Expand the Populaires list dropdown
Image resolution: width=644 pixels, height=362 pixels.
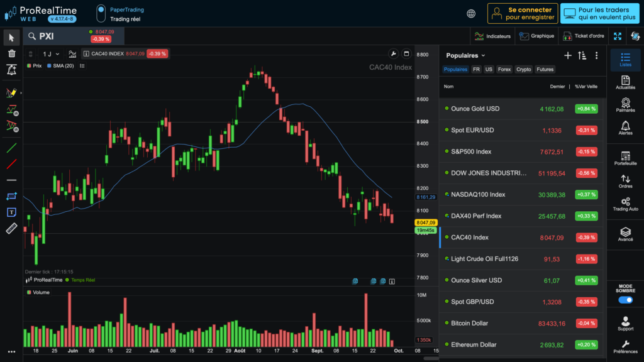tap(466, 55)
